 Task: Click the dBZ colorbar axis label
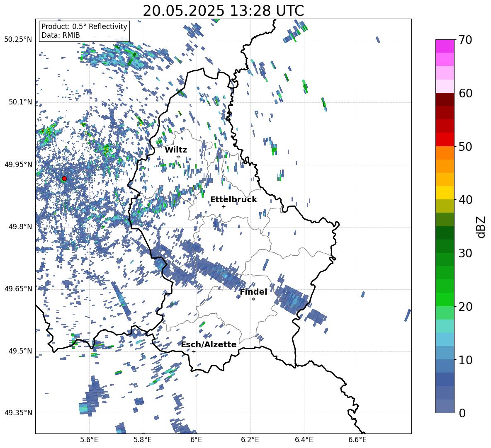click(x=481, y=227)
